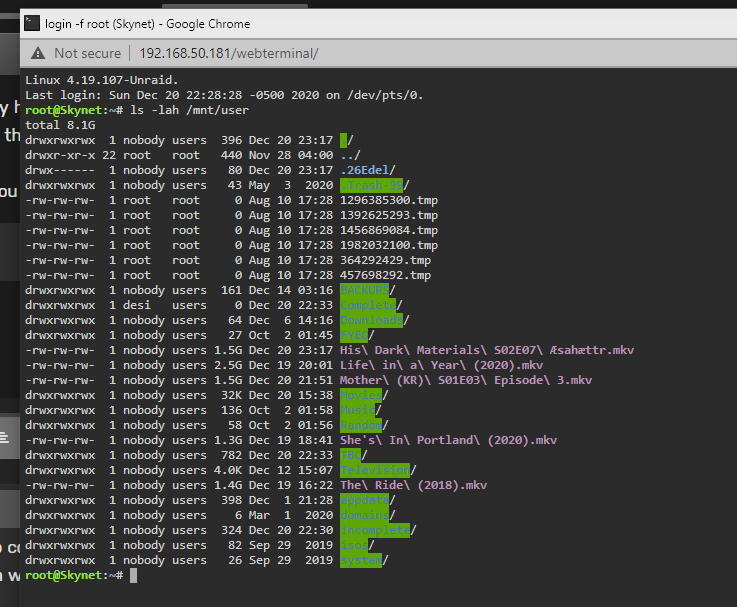
Task: Click the Last login line in terminal
Action: 224,95
